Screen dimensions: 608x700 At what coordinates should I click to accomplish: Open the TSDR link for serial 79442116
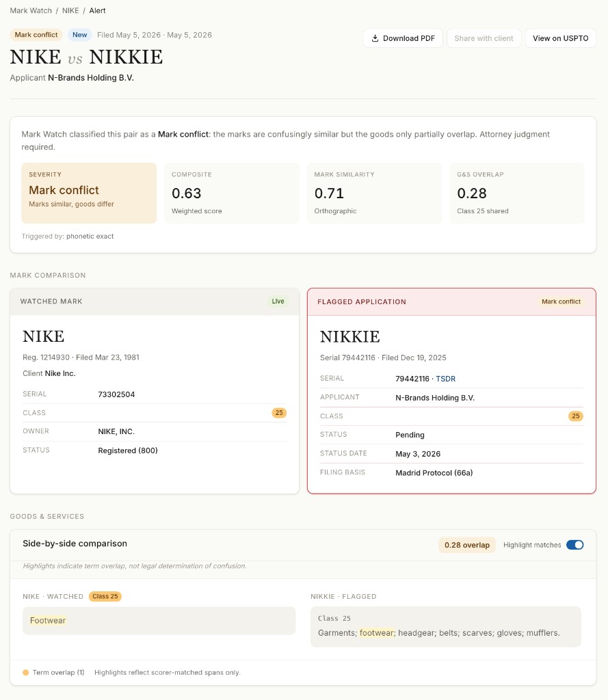445,379
